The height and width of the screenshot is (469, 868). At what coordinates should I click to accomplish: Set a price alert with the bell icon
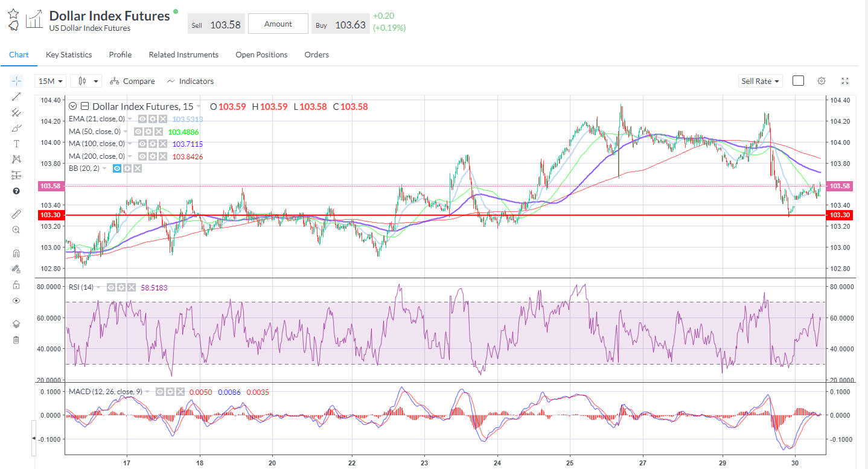[13, 25]
